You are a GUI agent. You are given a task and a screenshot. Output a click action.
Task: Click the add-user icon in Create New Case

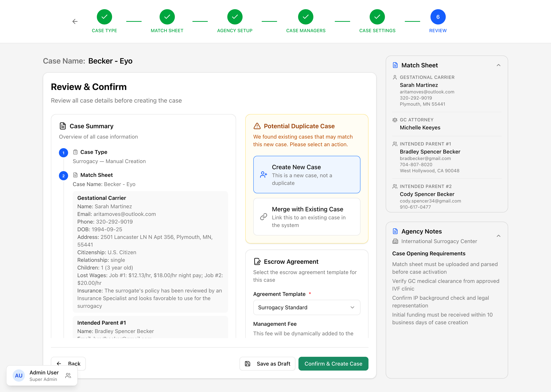point(263,175)
